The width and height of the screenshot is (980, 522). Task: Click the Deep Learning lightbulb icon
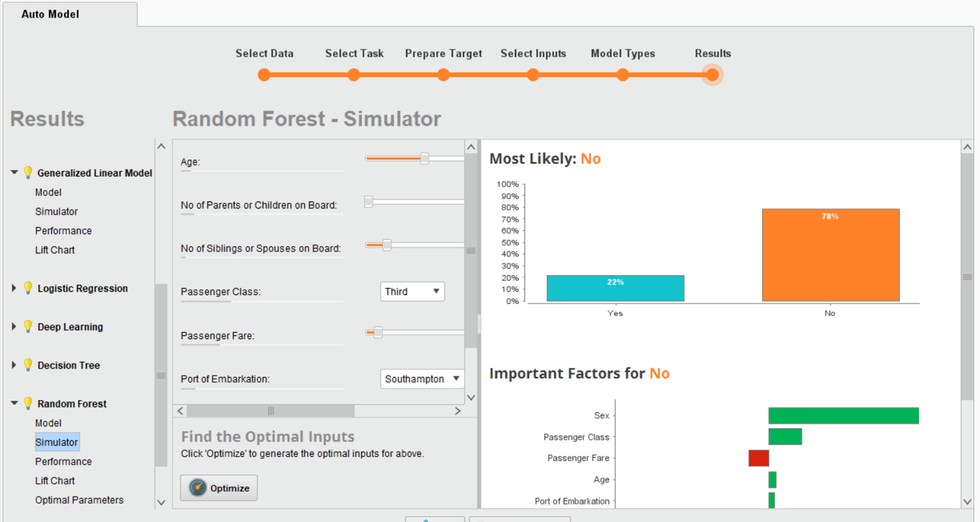pyautogui.click(x=28, y=326)
